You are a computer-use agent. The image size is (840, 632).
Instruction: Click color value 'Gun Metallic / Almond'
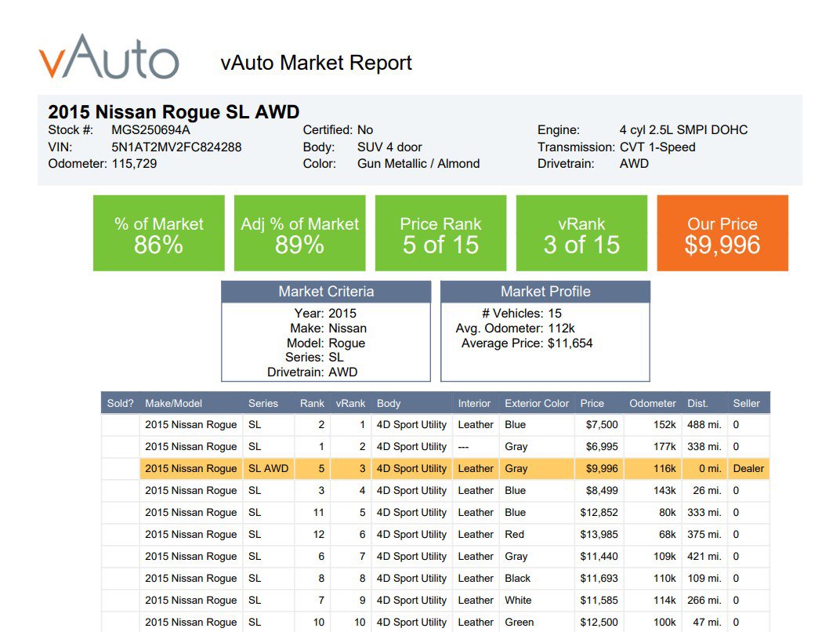point(418,164)
